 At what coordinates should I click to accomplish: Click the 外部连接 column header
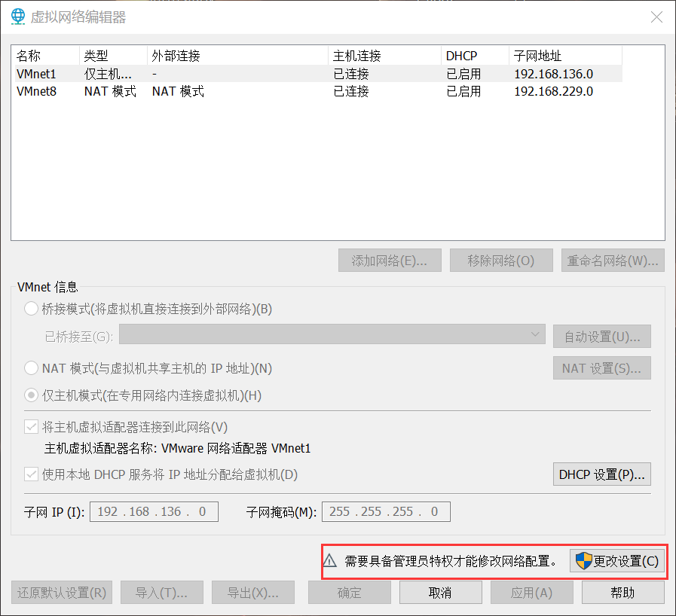tap(237, 56)
